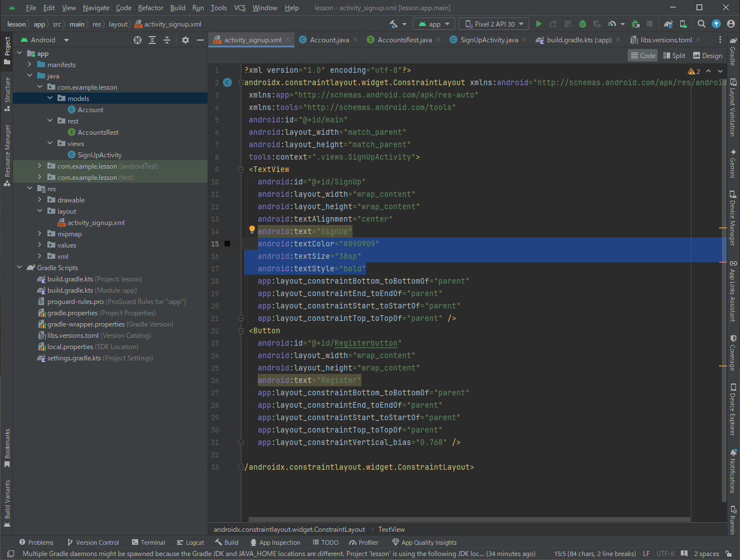Open the app run configuration dropdown
This screenshot has width=740, height=560.
pyautogui.click(x=434, y=24)
